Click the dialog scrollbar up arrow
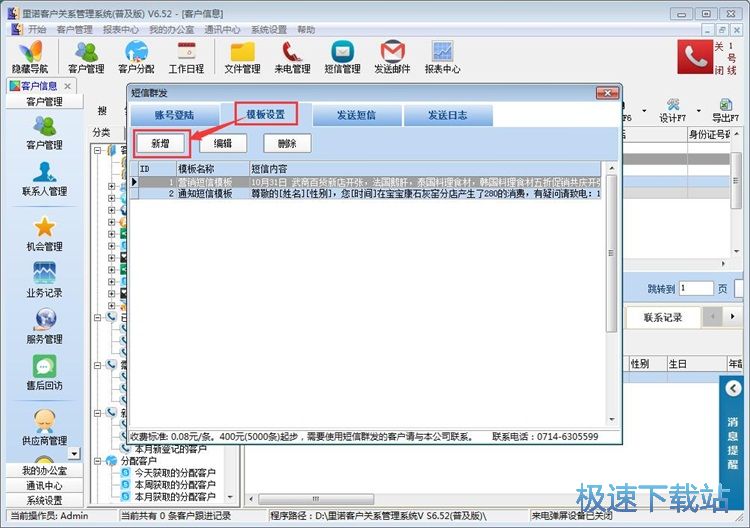The width and height of the screenshot is (750, 528). (x=612, y=168)
